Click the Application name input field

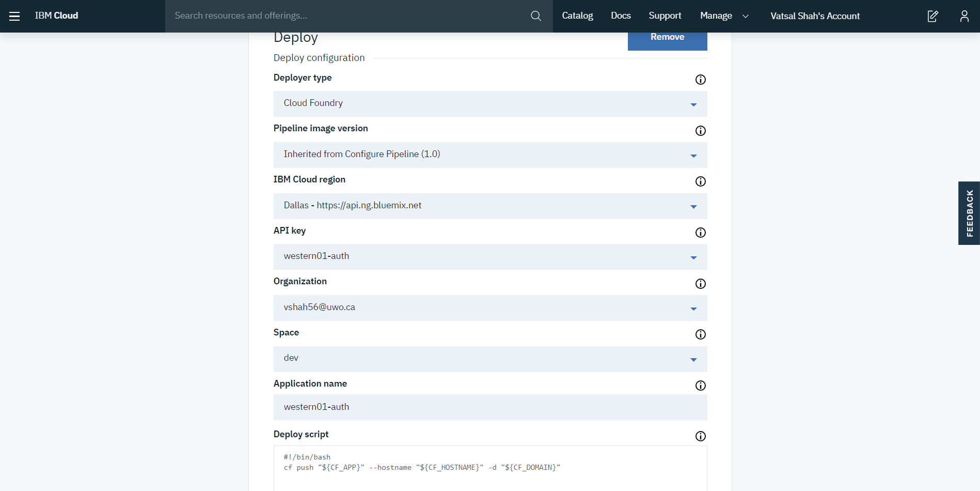(x=490, y=407)
